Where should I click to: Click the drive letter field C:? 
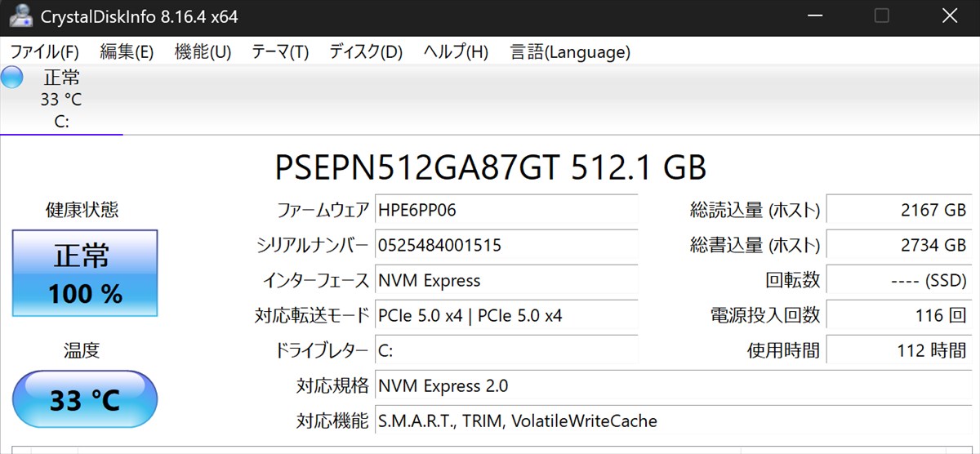506,350
